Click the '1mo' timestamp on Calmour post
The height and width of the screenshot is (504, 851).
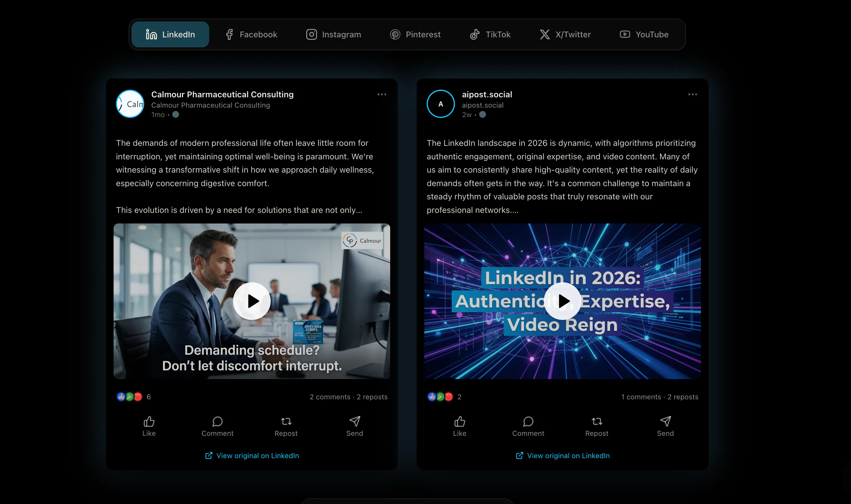click(158, 115)
